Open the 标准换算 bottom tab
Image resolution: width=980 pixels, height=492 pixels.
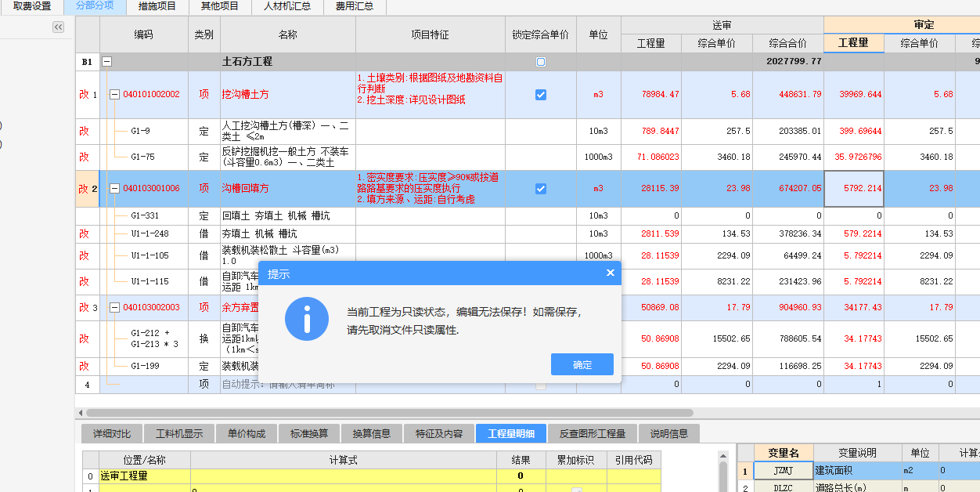click(309, 433)
